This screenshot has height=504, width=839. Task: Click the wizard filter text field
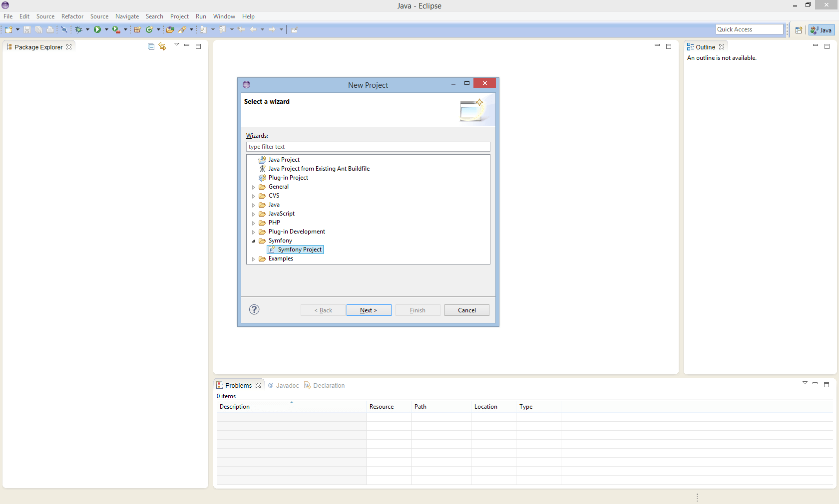pyautogui.click(x=368, y=147)
